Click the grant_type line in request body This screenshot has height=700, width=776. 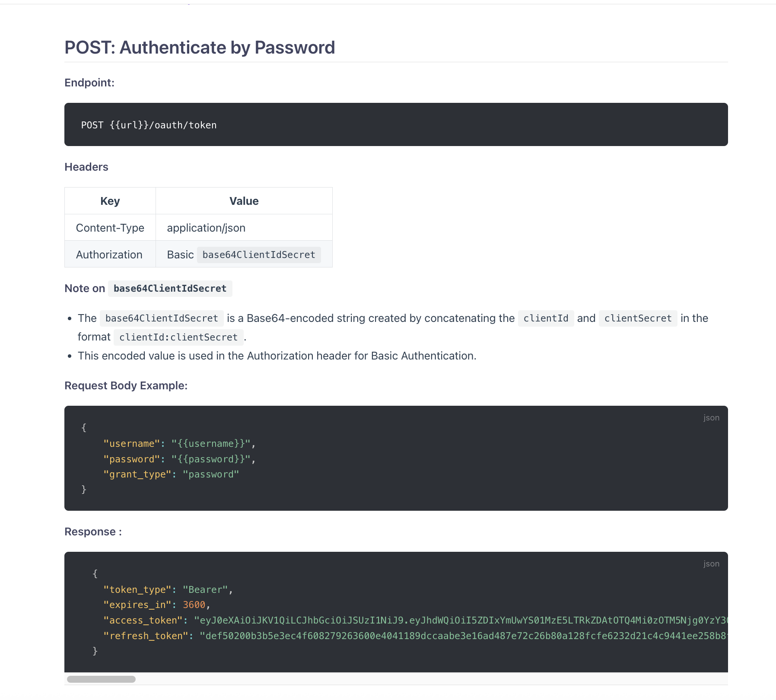171,474
